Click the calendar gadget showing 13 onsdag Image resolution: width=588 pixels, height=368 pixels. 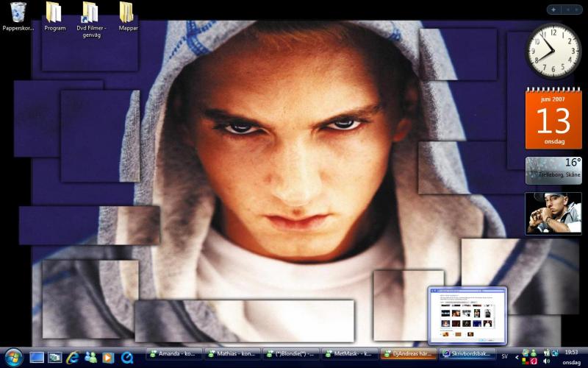[553, 119]
